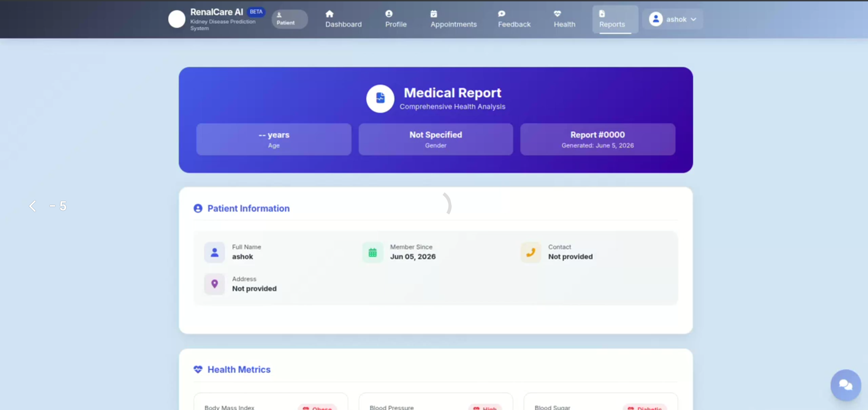Image resolution: width=868 pixels, height=410 pixels.
Task: Go to the Profile page
Action: click(x=396, y=19)
